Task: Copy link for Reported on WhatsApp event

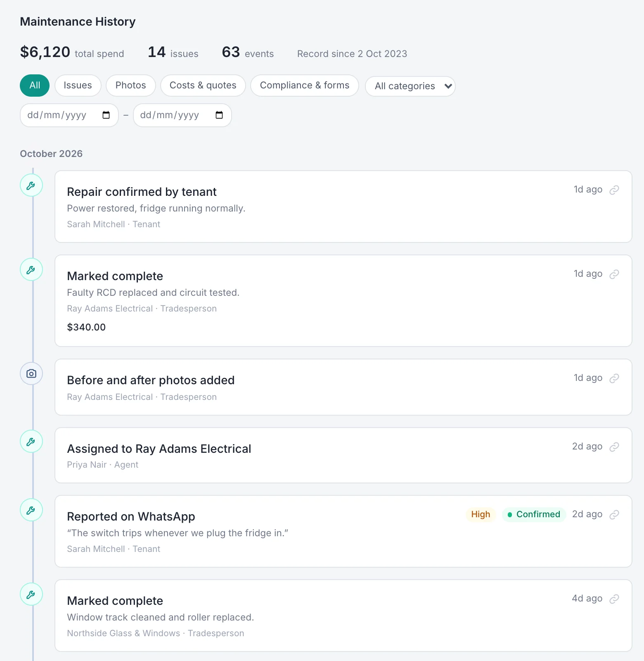Action: 614,514
